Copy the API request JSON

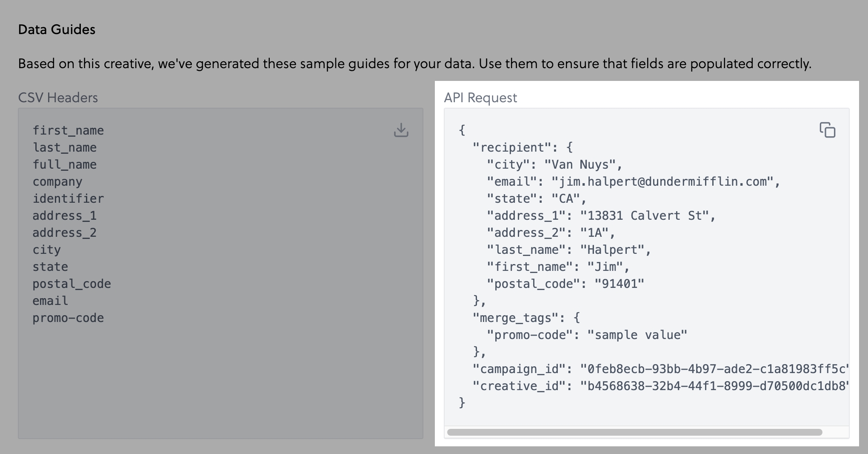click(x=827, y=130)
